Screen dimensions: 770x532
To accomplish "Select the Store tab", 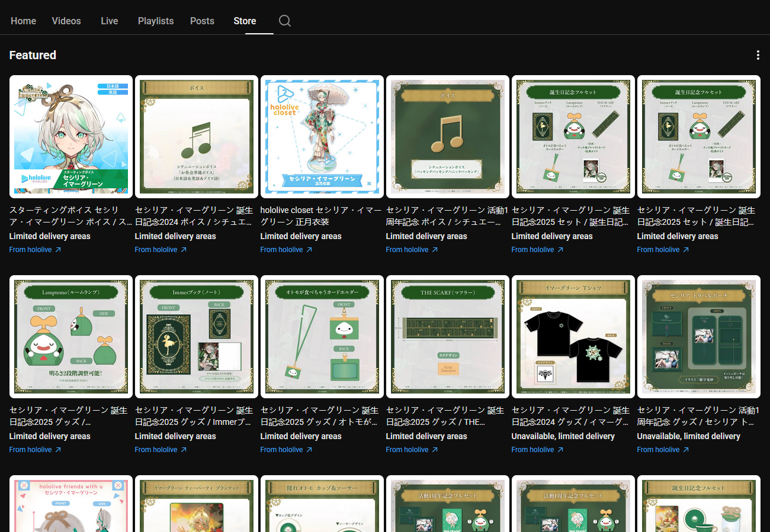I will coord(245,21).
